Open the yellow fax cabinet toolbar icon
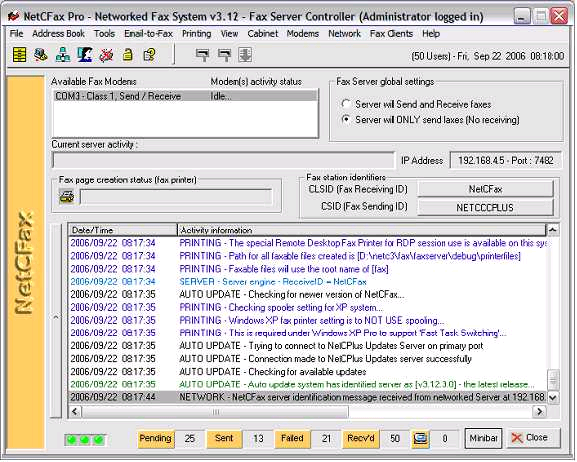Screen dimensions: 577x462 (20, 55)
